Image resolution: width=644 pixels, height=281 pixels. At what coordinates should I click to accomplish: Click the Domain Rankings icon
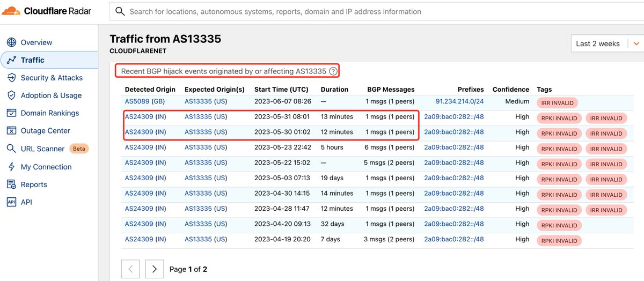[11, 113]
